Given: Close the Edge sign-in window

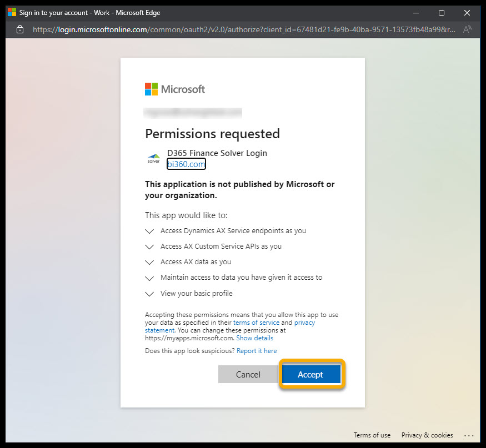Looking at the screenshot, I should click(467, 13).
